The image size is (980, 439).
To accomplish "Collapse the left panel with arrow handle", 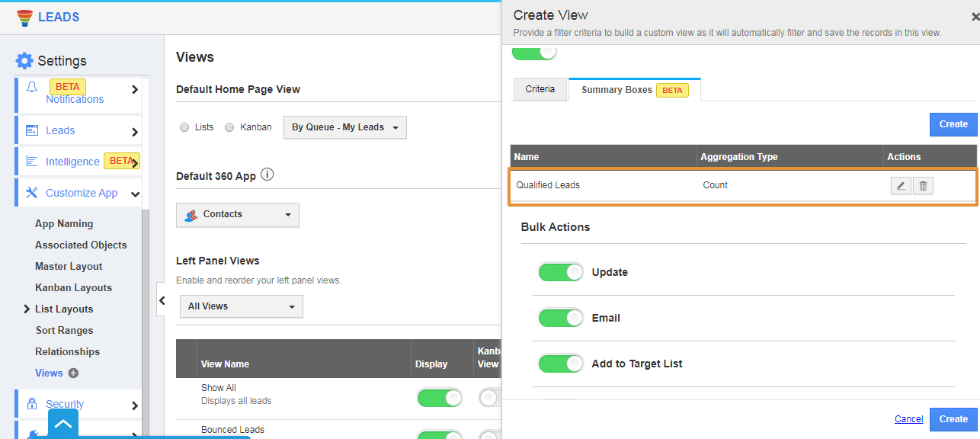I will 162,301.
